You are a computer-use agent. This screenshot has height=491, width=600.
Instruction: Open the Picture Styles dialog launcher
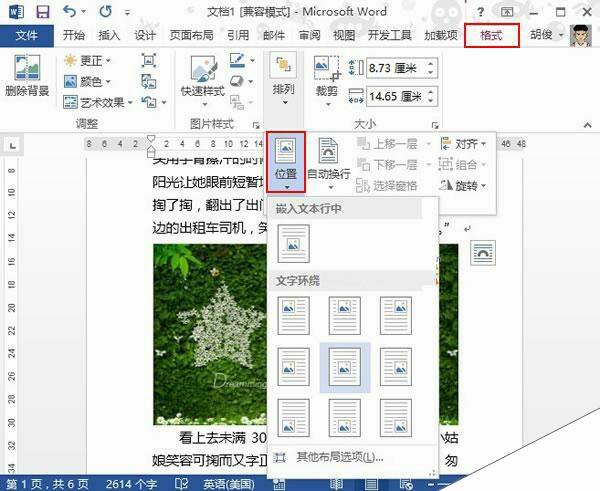click(256, 125)
